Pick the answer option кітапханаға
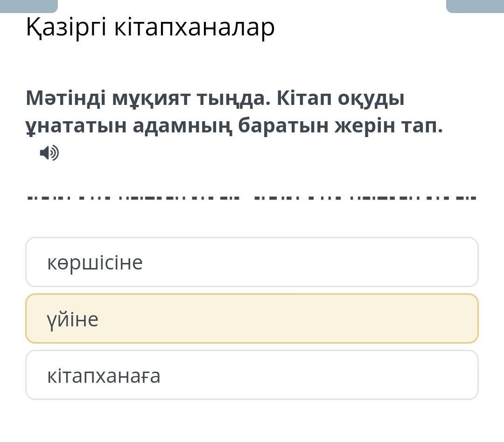Screen dimensions: 504x442 click(252, 375)
